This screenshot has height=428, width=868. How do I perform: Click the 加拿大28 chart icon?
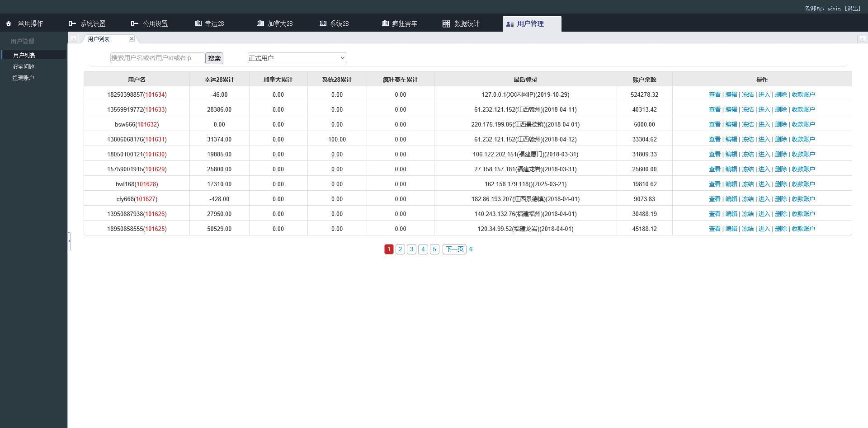pyautogui.click(x=260, y=23)
